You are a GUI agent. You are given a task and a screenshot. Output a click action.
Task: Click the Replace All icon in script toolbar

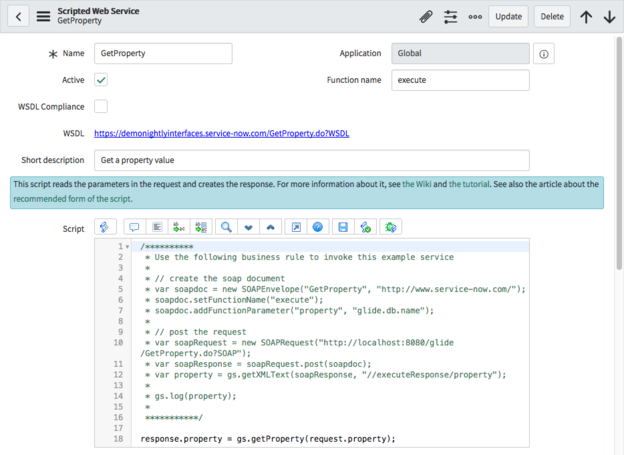(201, 227)
